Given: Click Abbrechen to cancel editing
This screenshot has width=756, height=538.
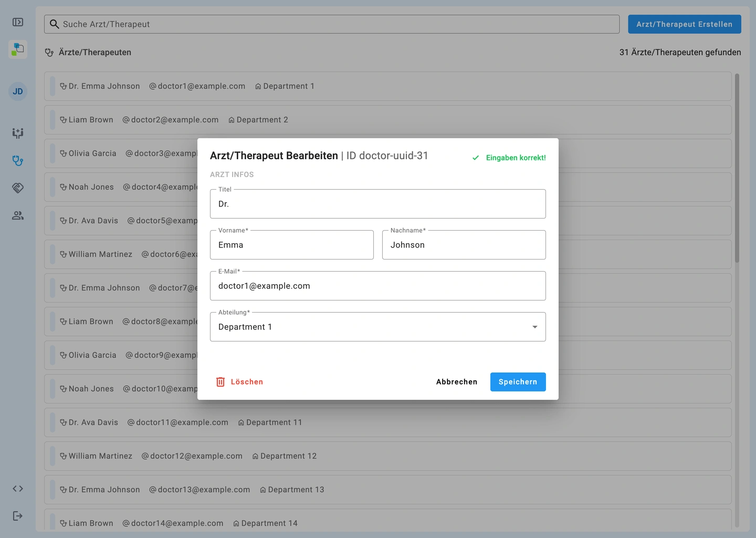Looking at the screenshot, I should [x=456, y=382].
